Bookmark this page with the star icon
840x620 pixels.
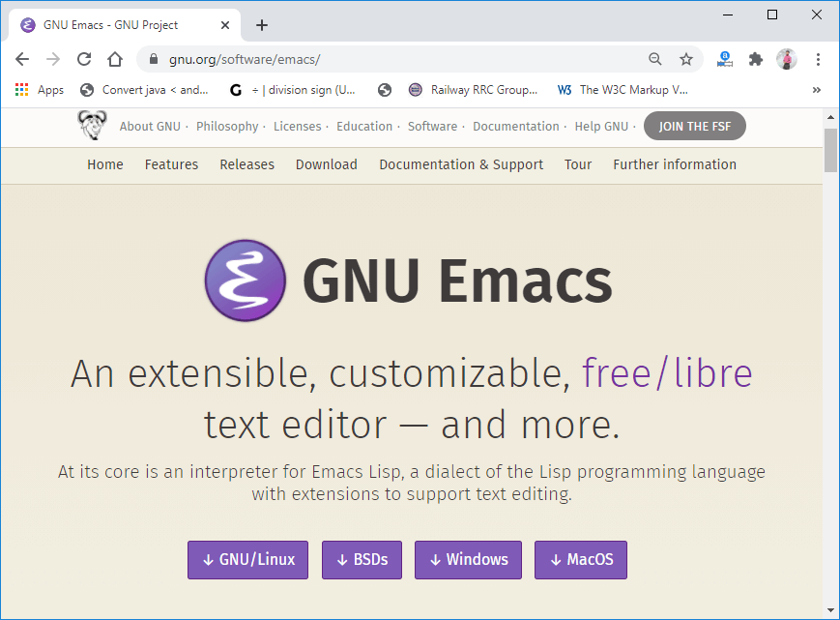pyautogui.click(x=686, y=59)
